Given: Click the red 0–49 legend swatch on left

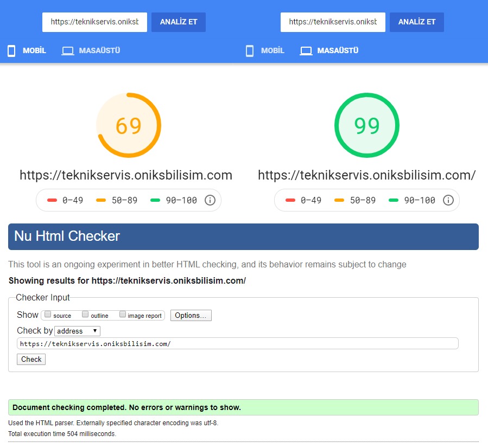Looking at the screenshot, I should click(52, 200).
